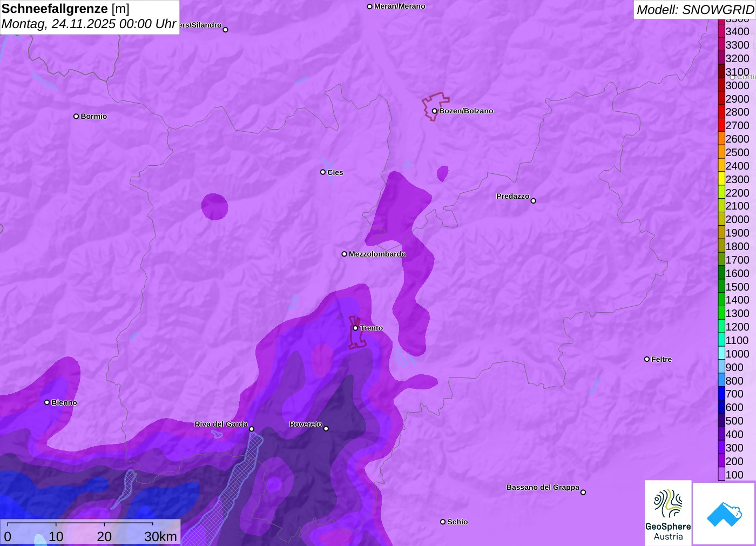Click the Predazzo marker dot
The width and height of the screenshot is (756, 546).
pyautogui.click(x=534, y=201)
